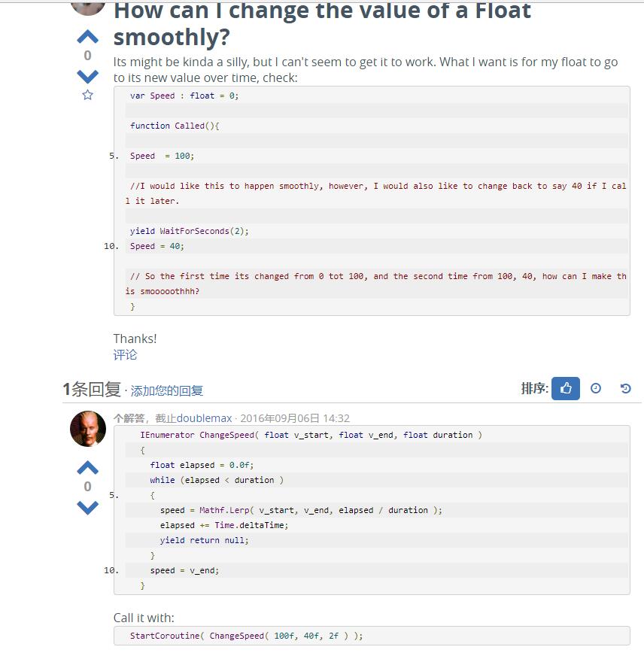
Task: Open doublemax's user profile link
Action: click(x=204, y=418)
